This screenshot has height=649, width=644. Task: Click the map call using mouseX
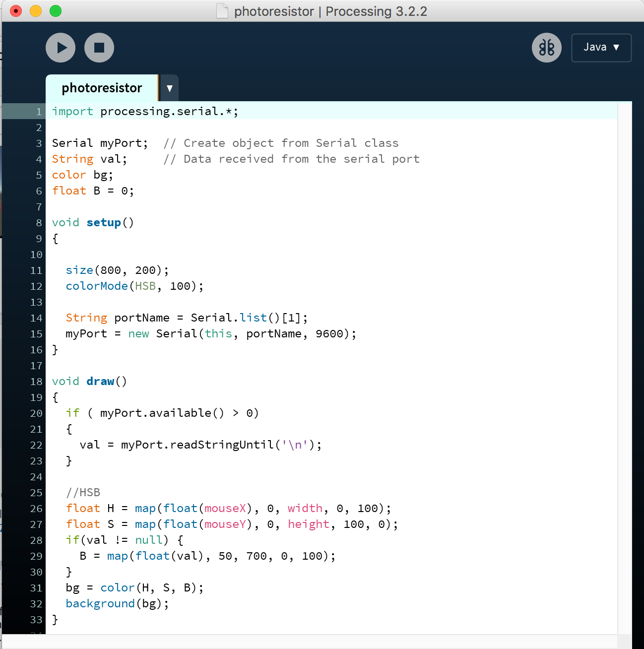pos(145,508)
